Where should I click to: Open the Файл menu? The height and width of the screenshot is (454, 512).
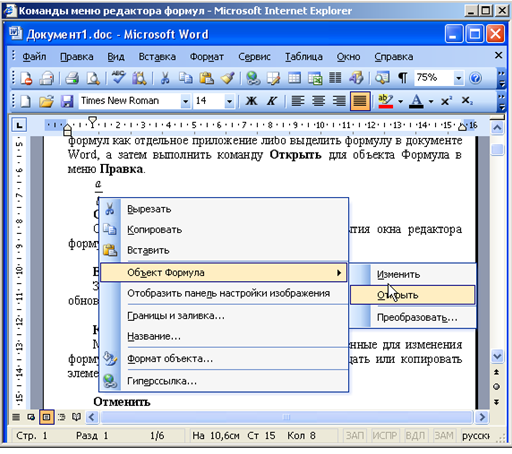coord(34,57)
